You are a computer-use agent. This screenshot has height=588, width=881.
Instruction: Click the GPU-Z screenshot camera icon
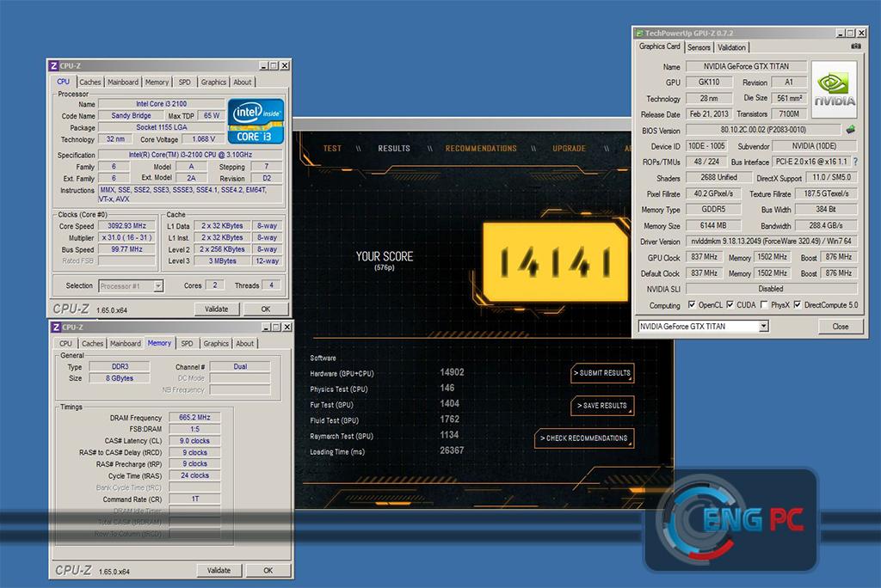(856, 46)
